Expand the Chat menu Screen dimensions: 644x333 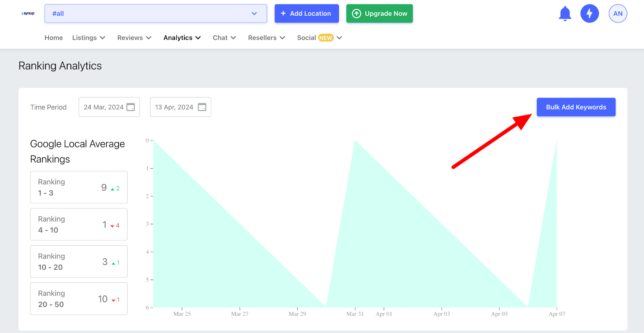224,37
